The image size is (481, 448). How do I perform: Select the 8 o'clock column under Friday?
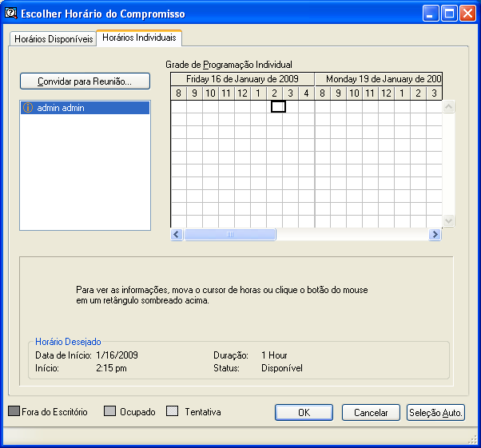178,93
